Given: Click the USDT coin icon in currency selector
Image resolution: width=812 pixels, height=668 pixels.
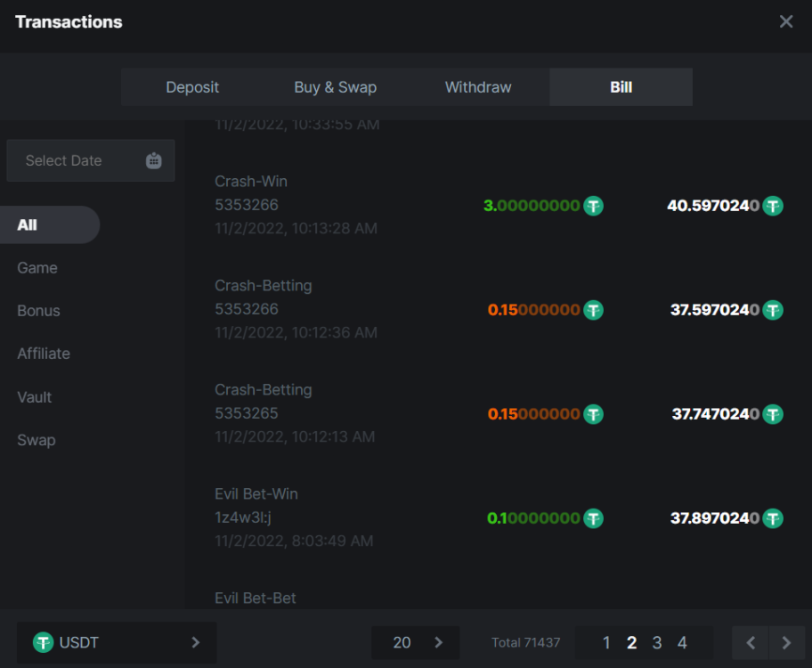Looking at the screenshot, I should click(43, 642).
